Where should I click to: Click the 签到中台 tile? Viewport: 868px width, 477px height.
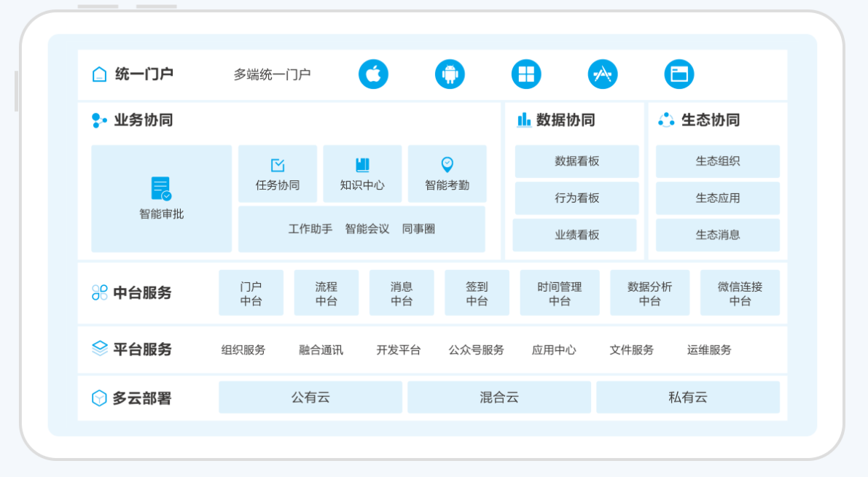477,293
